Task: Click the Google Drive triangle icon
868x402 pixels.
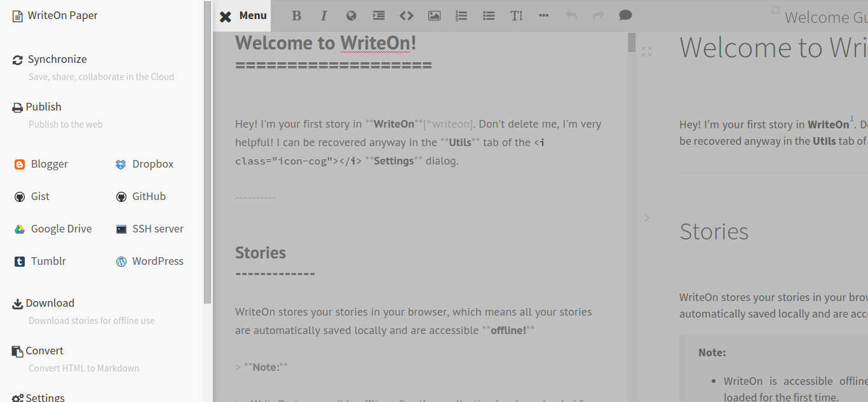Action: (x=20, y=229)
